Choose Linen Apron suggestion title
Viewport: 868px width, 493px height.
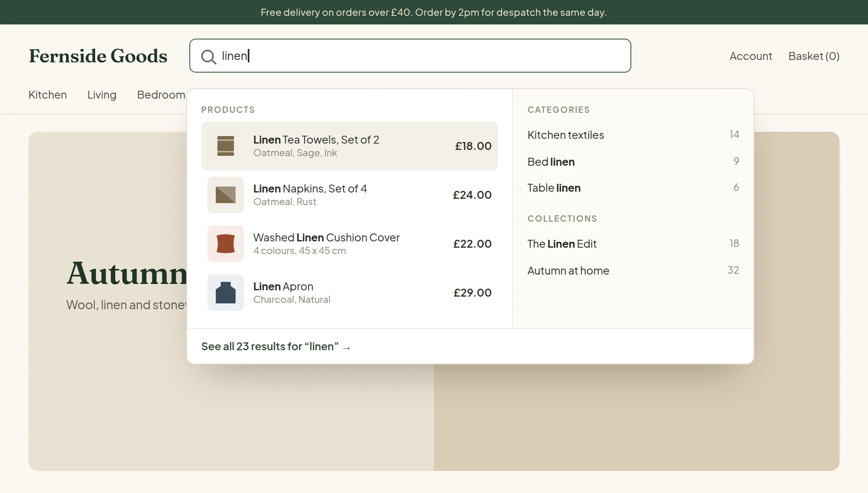[283, 286]
